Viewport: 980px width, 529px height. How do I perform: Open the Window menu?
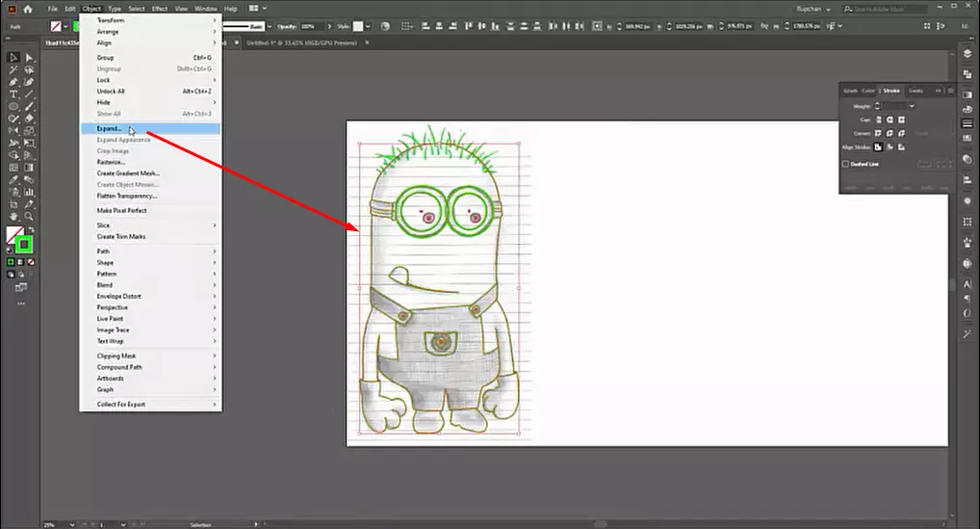point(206,9)
